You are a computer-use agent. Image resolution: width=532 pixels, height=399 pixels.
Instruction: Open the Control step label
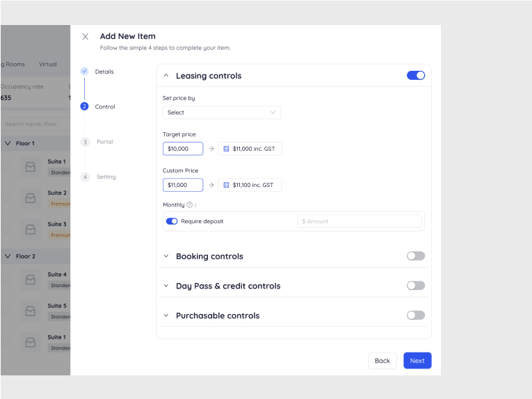click(x=105, y=107)
